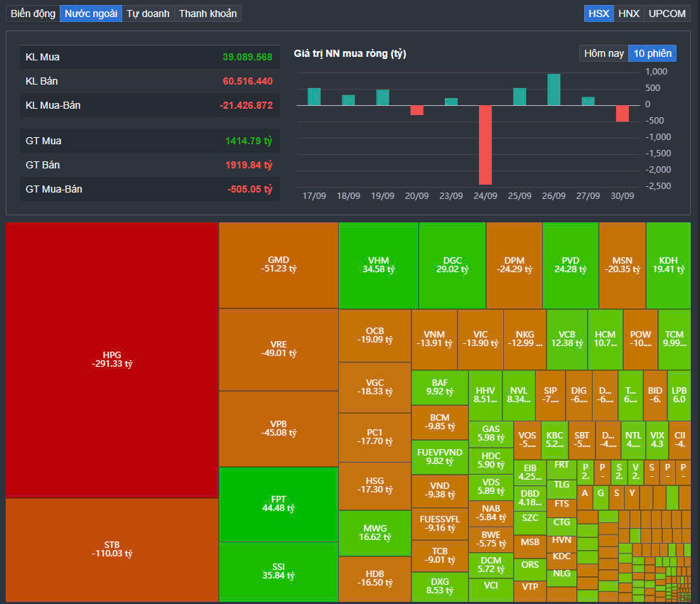Open the DPM -24.29 tỷ cell

point(515,265)
